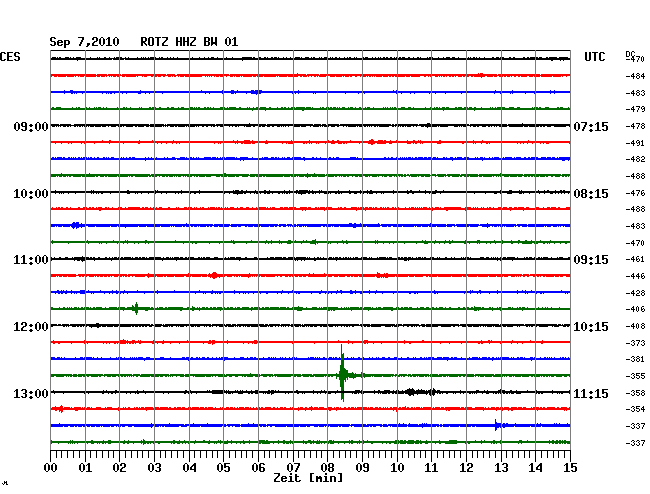Select the DC offset value -476
The height and width of the screenshot is (494, 650).
click(635, 193)
